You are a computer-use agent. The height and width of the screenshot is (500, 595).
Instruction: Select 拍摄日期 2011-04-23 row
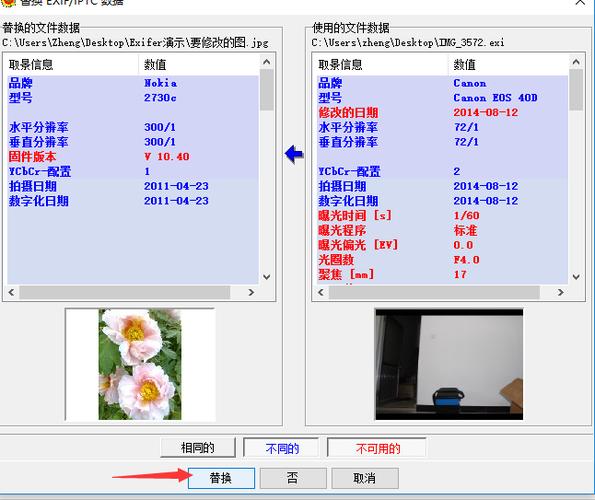point(133,186)
